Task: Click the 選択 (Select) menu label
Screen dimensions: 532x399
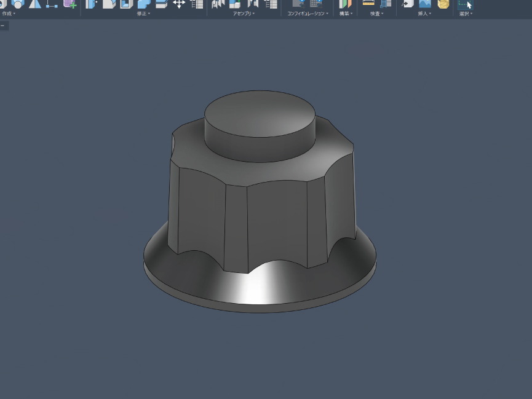Action: (466, 14)
